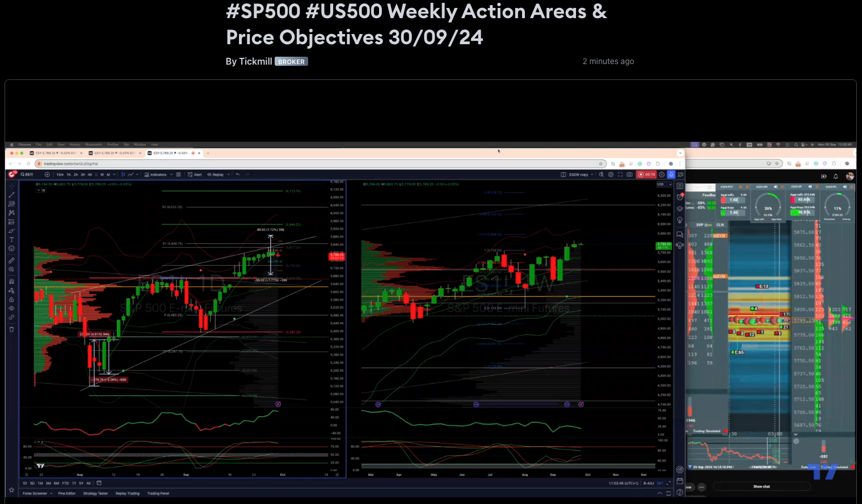
Task: Open the Trading Panel tab
Action: click(x=158, y=493)
